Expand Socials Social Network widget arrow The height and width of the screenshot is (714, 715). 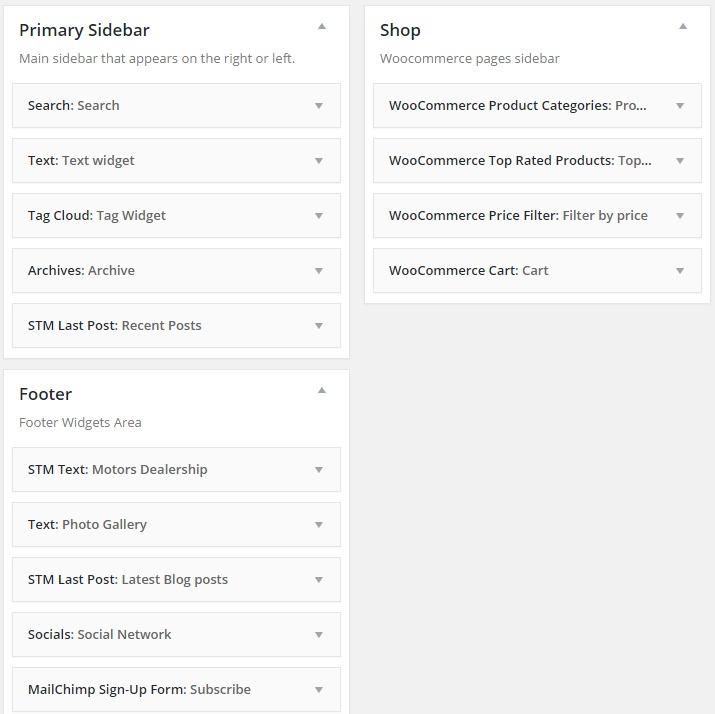(x=319, y=635)
